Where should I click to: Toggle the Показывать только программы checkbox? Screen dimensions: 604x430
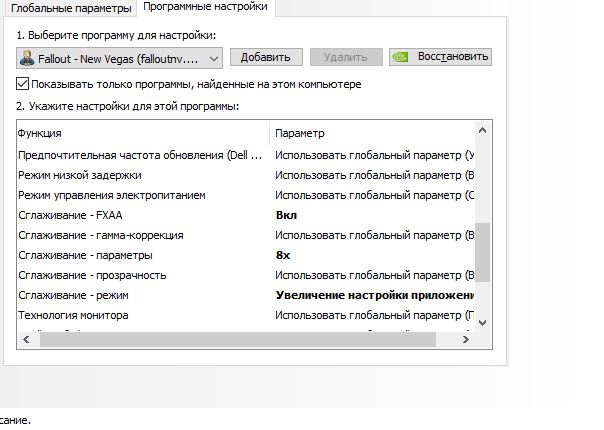tap(22, 84)
